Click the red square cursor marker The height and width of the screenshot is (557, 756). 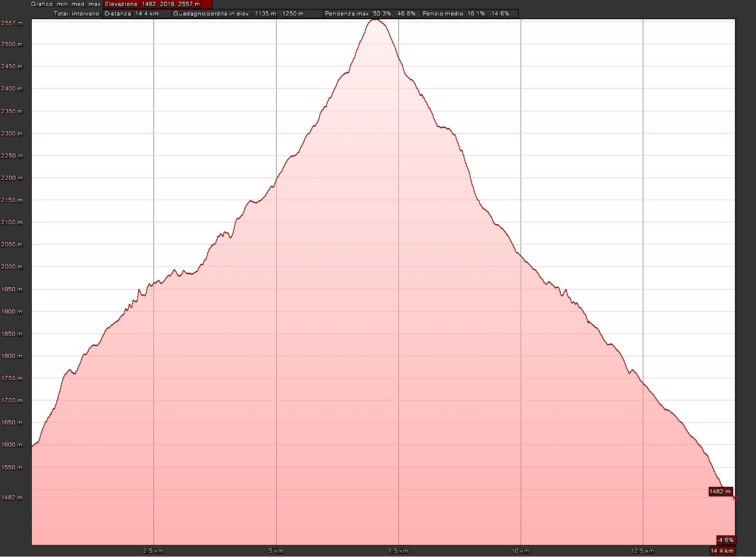pos(735,498)
